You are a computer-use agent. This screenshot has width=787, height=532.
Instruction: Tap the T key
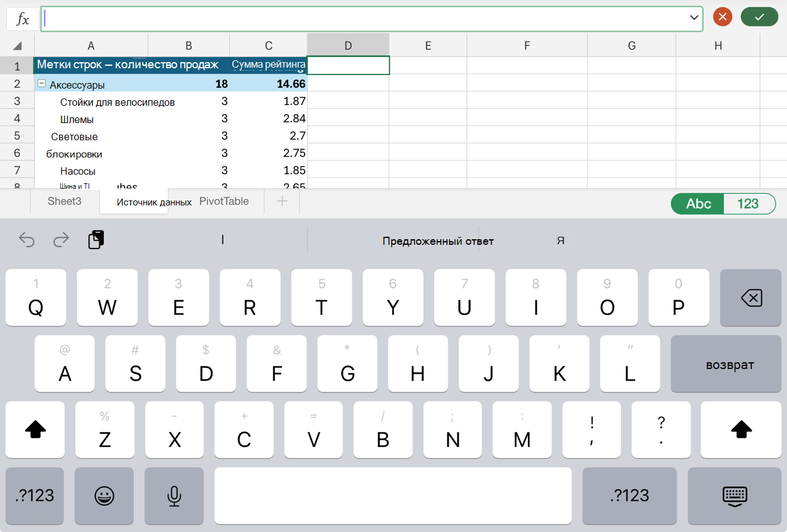pyautogui.click(x=322, y=298)
